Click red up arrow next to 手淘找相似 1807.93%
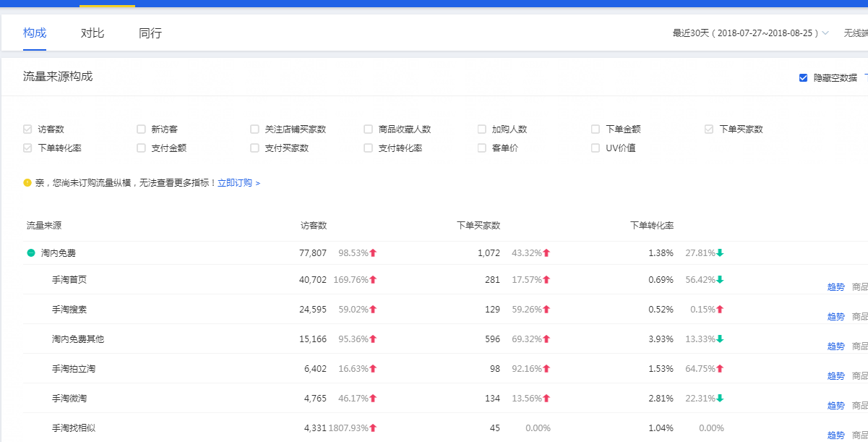This screenshot has width=868, height=442. tap(373, 428)
